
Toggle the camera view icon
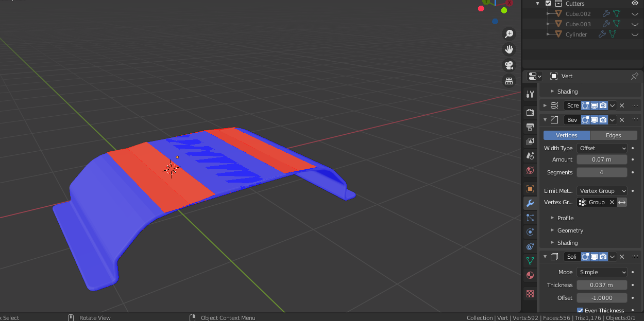coord(509,65)
